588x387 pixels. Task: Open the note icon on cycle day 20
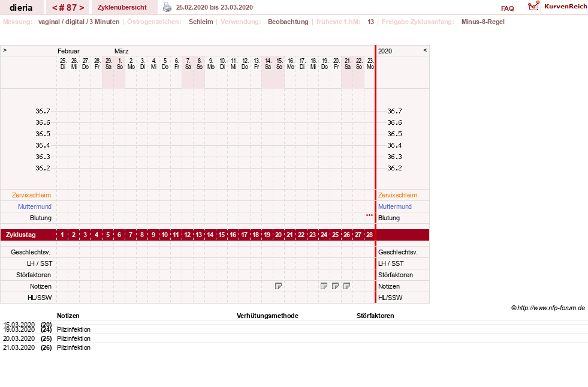(x=278, y=286)
